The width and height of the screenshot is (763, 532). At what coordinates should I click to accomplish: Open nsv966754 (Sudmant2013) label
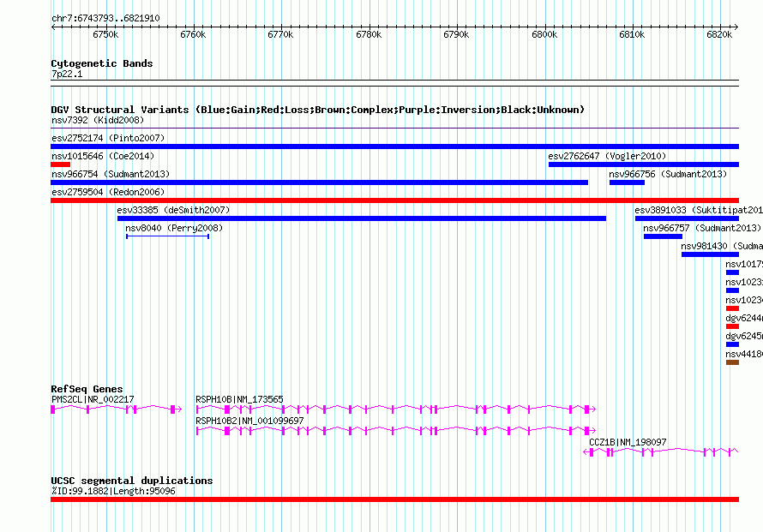click(111, 174)
